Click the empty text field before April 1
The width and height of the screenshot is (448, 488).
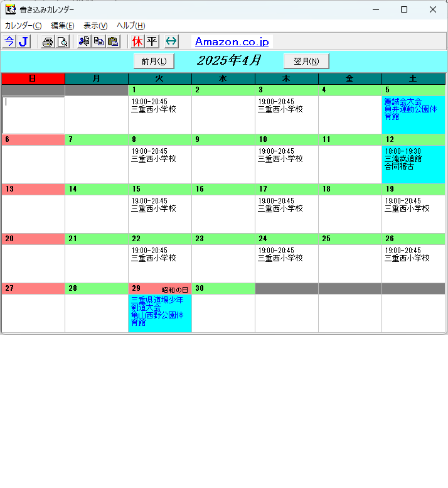click(33, 114)
